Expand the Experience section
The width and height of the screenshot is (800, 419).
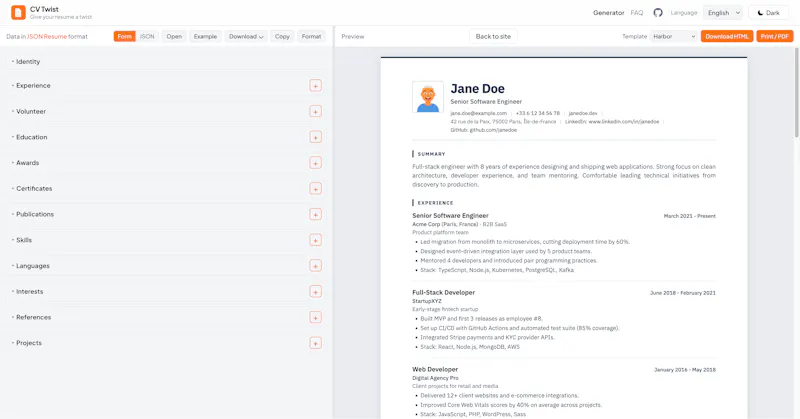point(33,86)
